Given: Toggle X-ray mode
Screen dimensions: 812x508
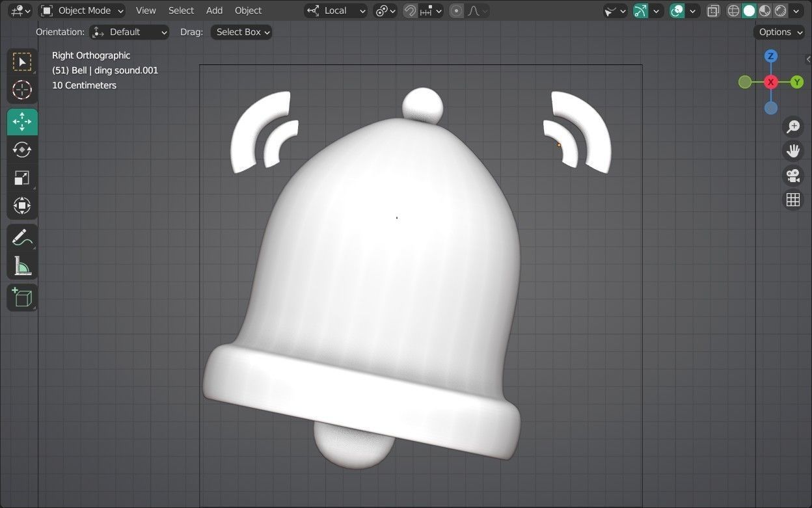Looking at the screenshot, I should (713, 10).
